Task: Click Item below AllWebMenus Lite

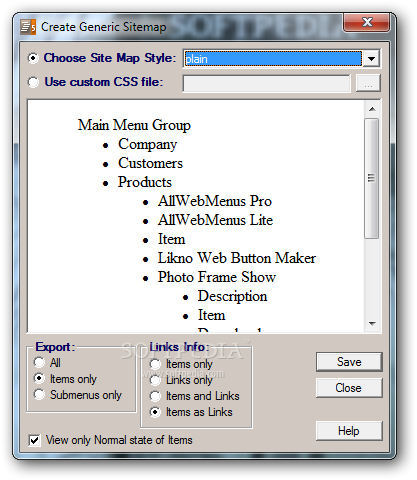Action: 172,239
